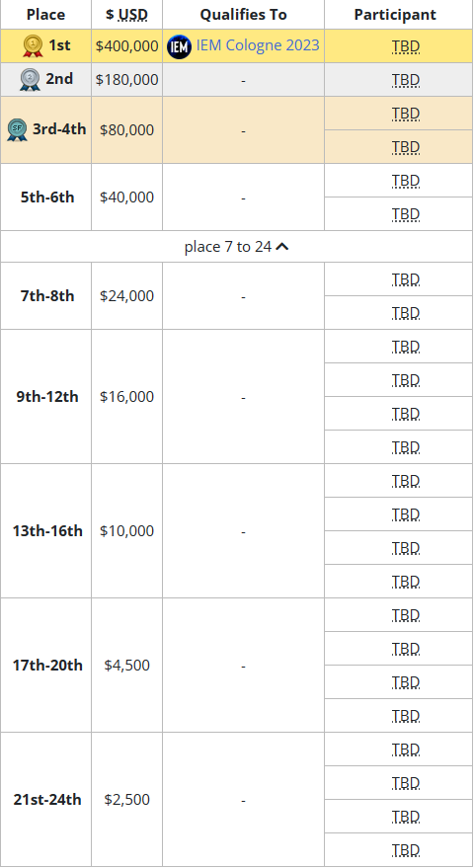Click the last TBD in the 21st-24th row

(406, 850)
